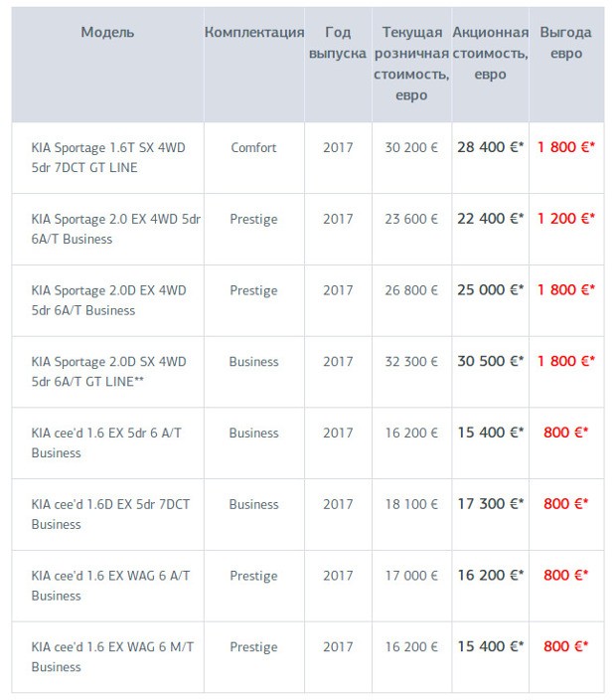This screenshot has height=700, width=616.
Task: Select KIA cee'd 1.6 EX WAG 6 M/T
Action: pyautogui.click(x=112, y=657)
